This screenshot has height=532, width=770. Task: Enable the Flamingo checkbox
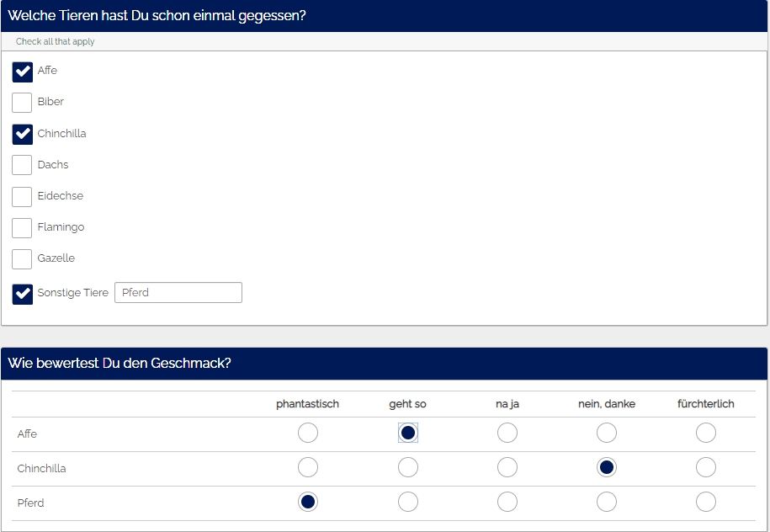tap(23, 228)
